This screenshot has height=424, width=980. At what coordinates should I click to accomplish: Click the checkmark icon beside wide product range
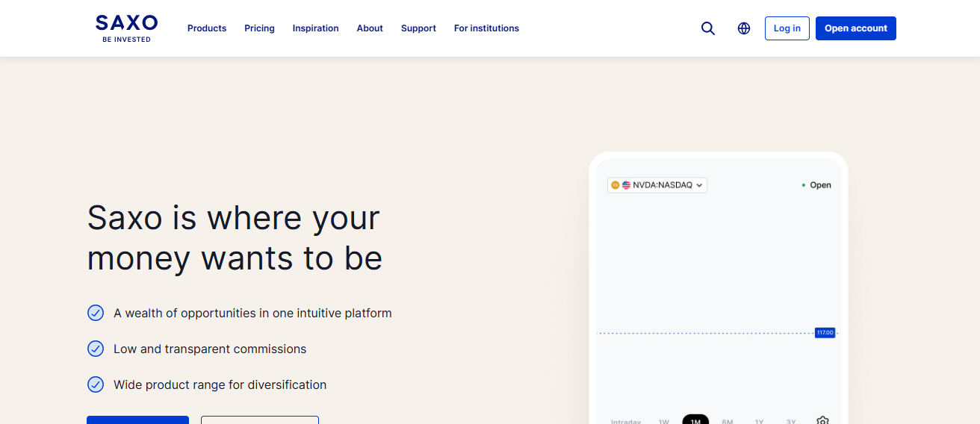[96, 384]
